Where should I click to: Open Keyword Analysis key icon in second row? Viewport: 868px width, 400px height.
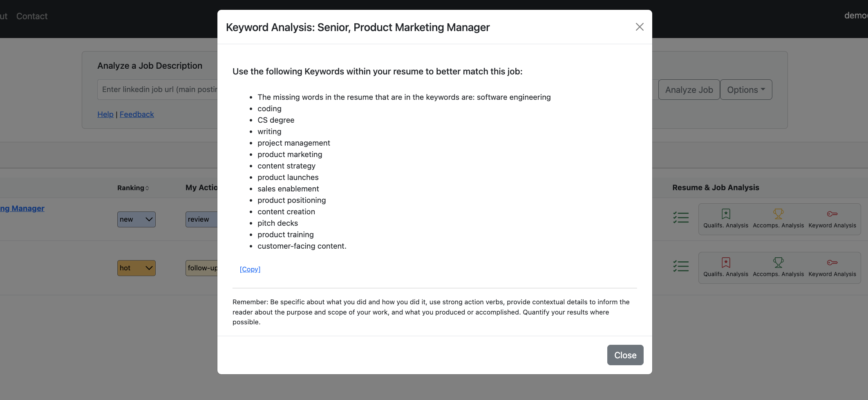coord(832,263)
